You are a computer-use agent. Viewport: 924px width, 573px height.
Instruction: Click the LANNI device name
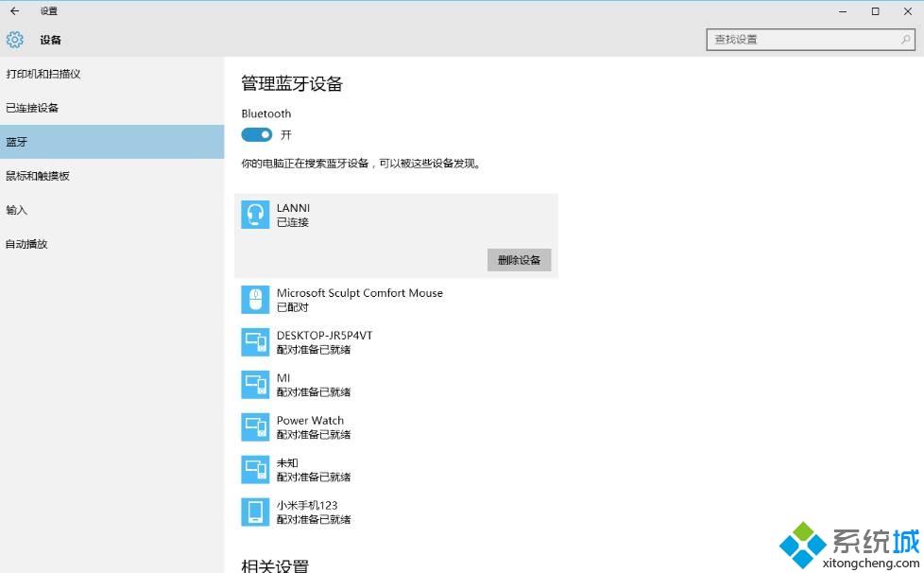[293, 208]
